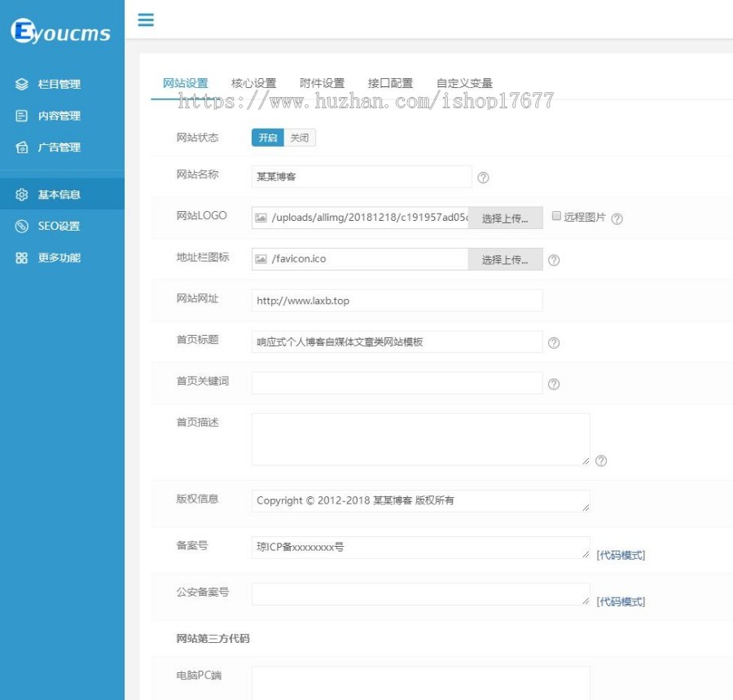
Task: Click 代码模式 link beside 备案号
Action: (x=621, y=555)
